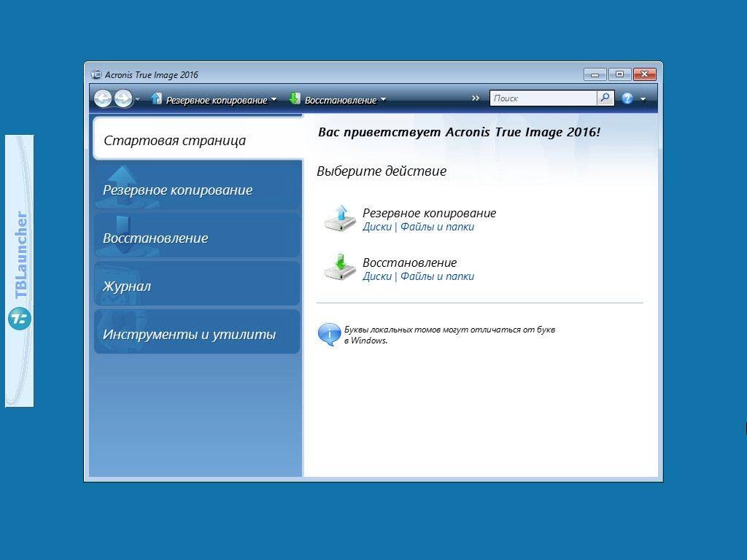Click the magnifier search button

(x=605, y=98)
